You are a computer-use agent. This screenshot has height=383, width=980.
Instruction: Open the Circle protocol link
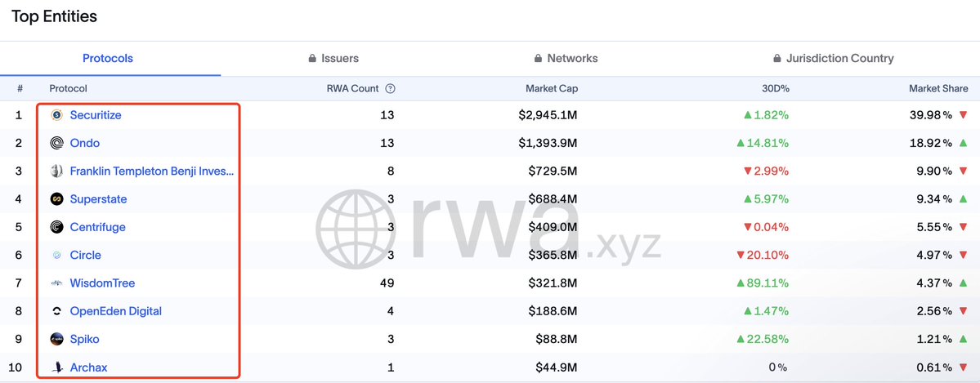click(x=85, y=255)
